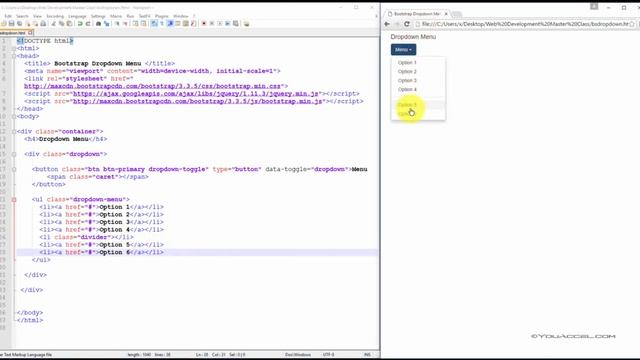Click the bootstrap.min.js URL in code
640x360 pixels.
point(198,101)
